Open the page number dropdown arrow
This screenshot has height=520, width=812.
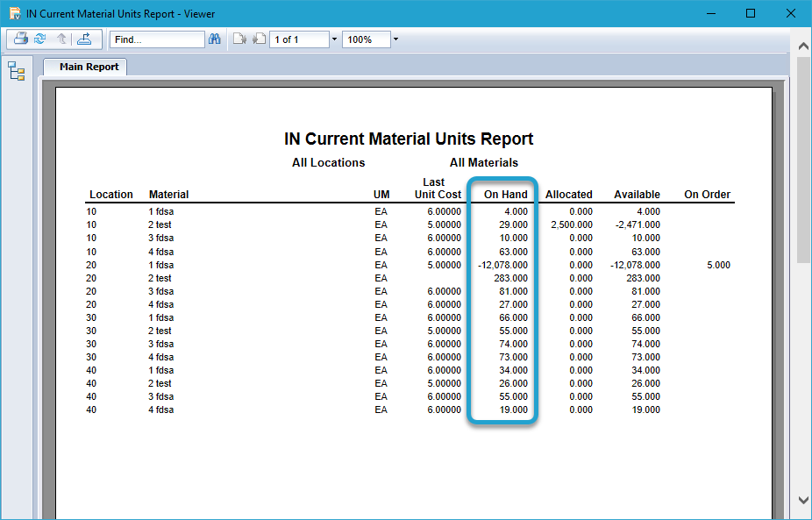[335, 39]
